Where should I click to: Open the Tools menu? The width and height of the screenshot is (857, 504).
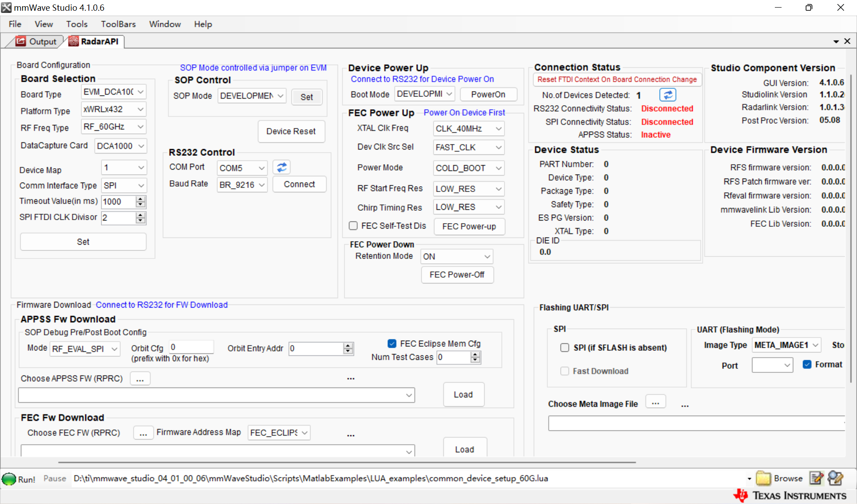77,24
